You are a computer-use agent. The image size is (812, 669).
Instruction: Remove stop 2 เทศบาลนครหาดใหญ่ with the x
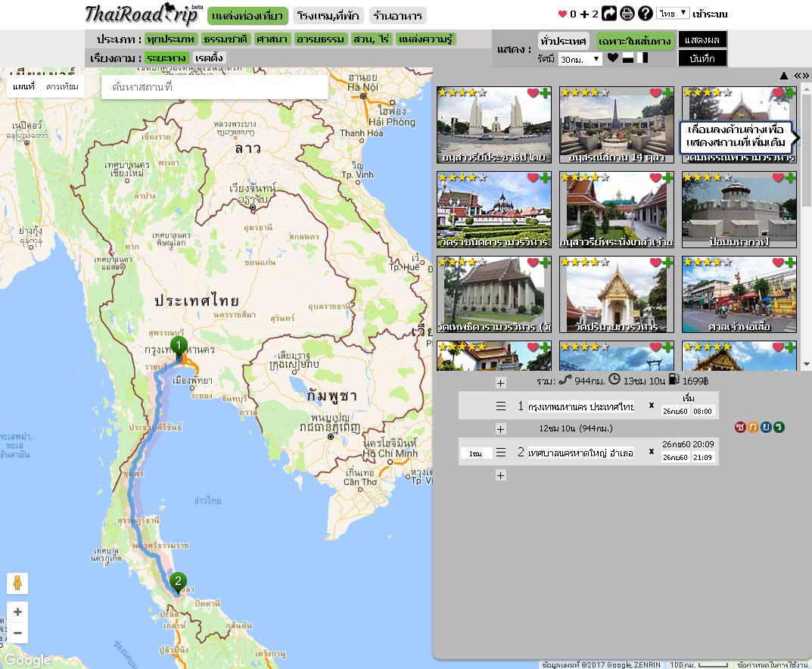[x=652, y=452]
